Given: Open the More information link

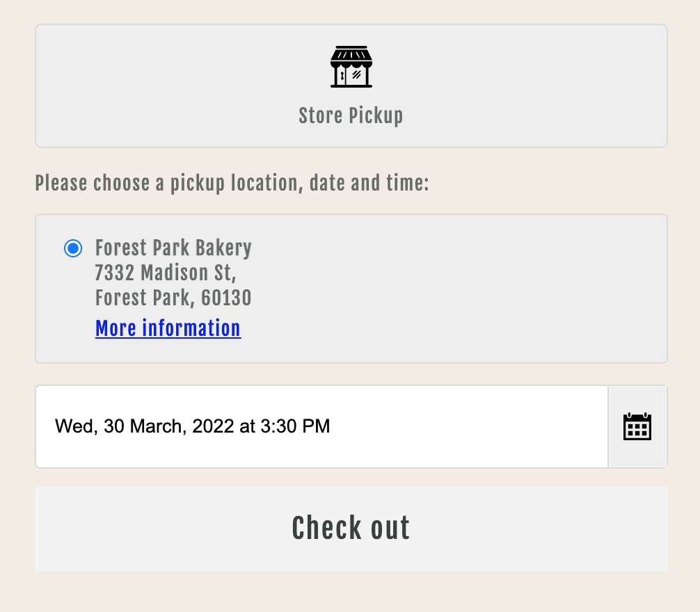Looking at the screenshot, I should coord(168,328).
